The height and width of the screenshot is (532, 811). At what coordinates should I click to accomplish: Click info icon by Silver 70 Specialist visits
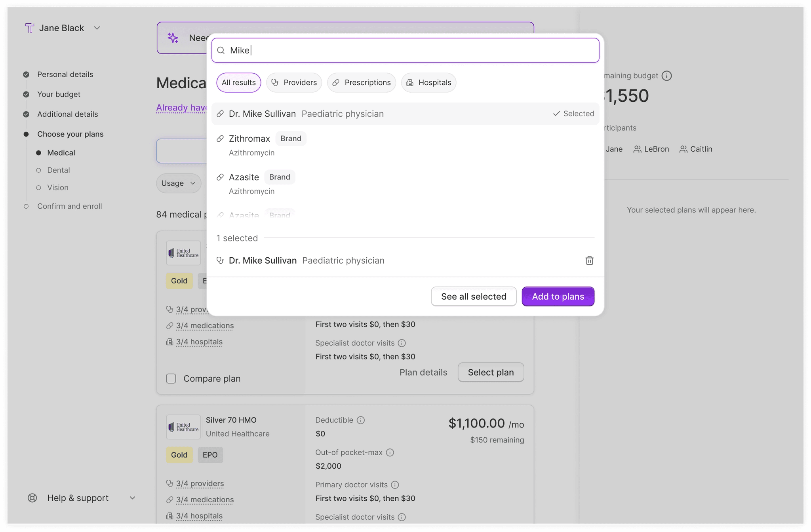(x=402, y=517)
